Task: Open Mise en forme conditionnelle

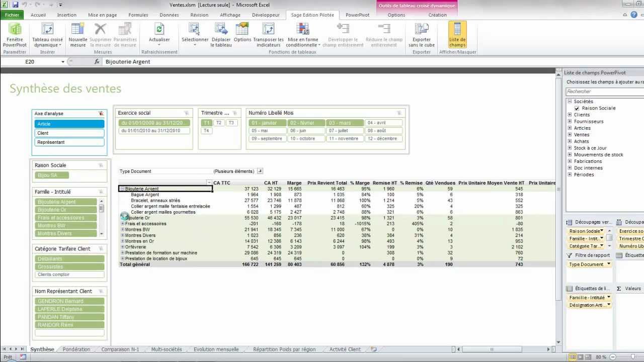Action: click(303, 35)
